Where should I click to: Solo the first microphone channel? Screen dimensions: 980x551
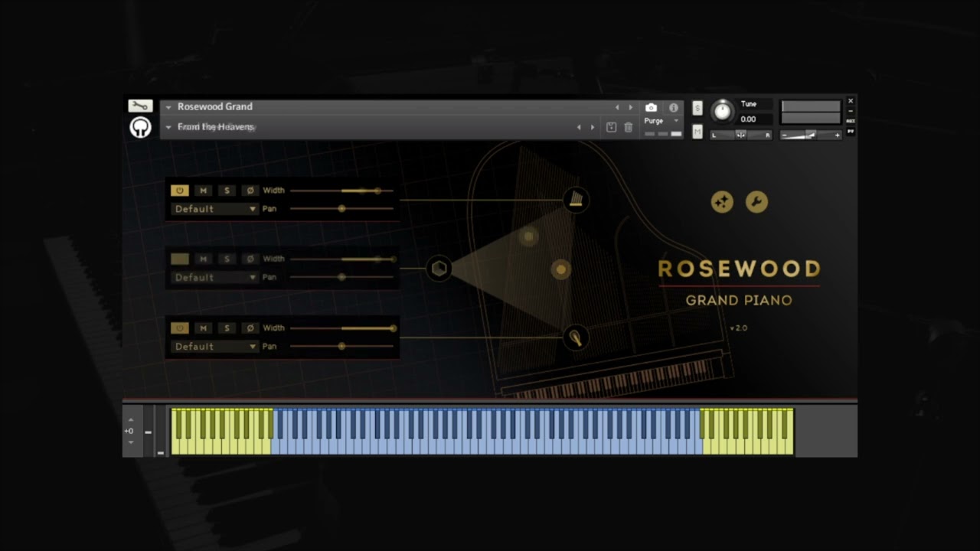[227, 191]
